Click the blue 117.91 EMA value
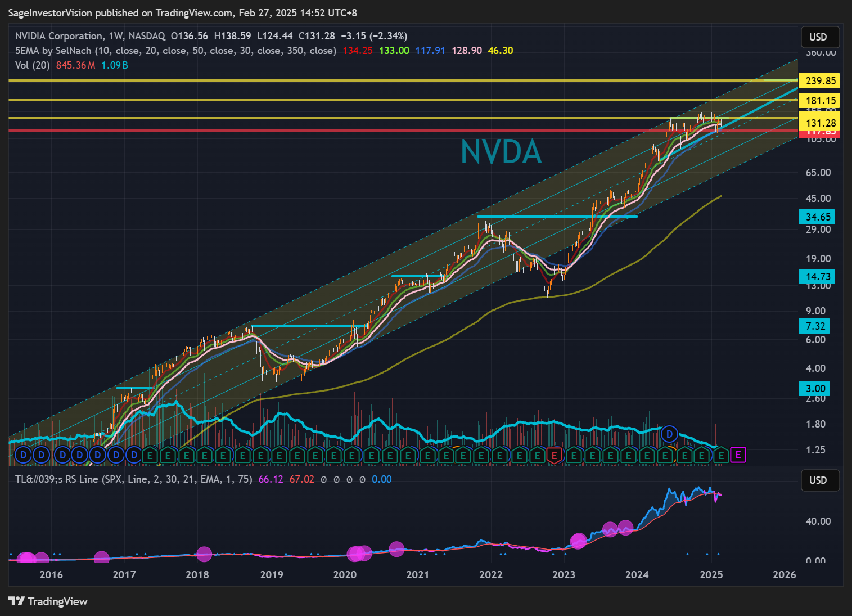The height and width of the screenshot is (616, 852). click(x=430, y=51)
